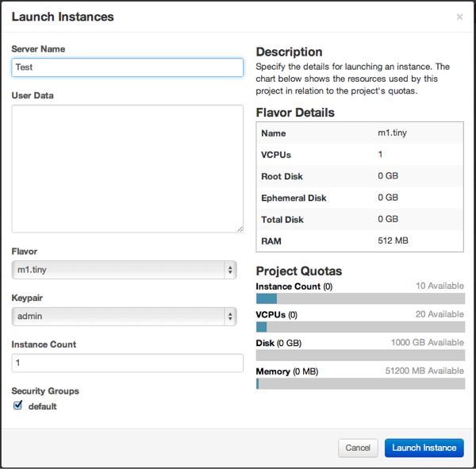Grab the User Data resize handle
Image resolution: width=476 pixels, height=469 pixels.
tap(240, 229)
